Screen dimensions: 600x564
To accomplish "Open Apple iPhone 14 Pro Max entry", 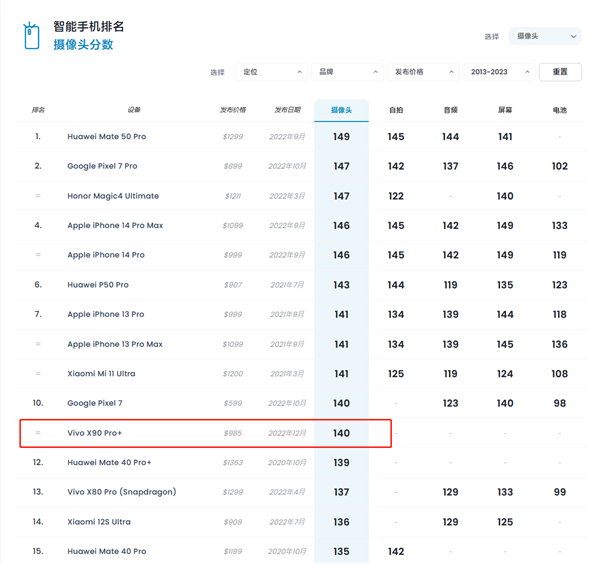I will (x=115, y=226).
